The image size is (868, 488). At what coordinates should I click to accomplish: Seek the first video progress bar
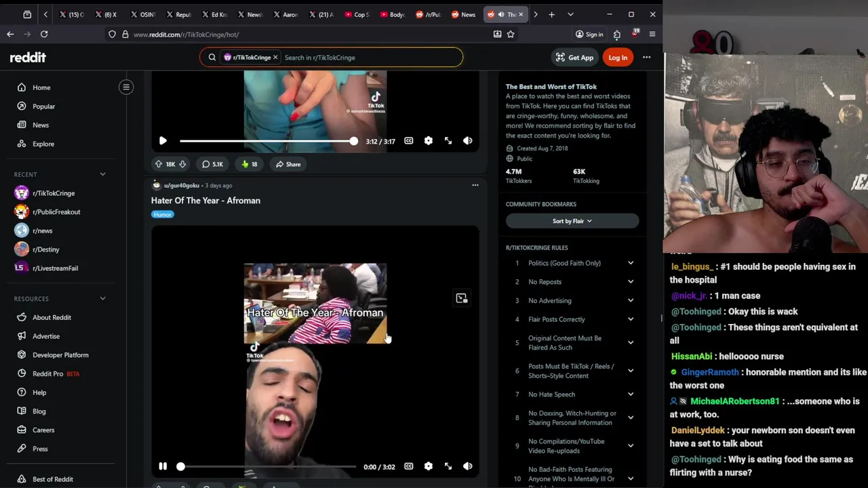[267, 141]
